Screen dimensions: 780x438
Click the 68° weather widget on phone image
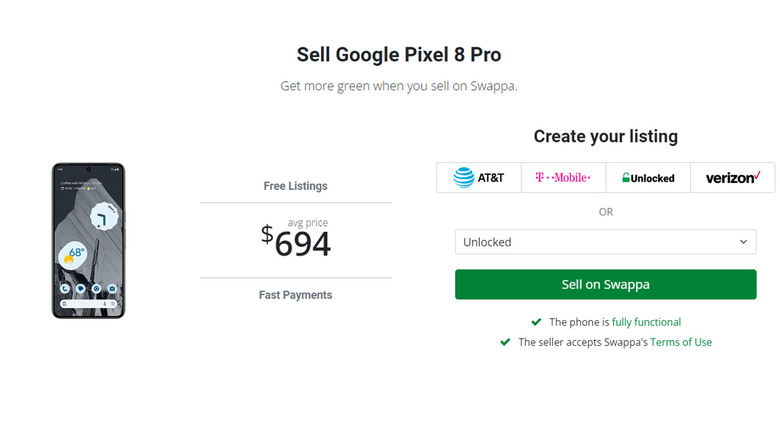(75, 254)
